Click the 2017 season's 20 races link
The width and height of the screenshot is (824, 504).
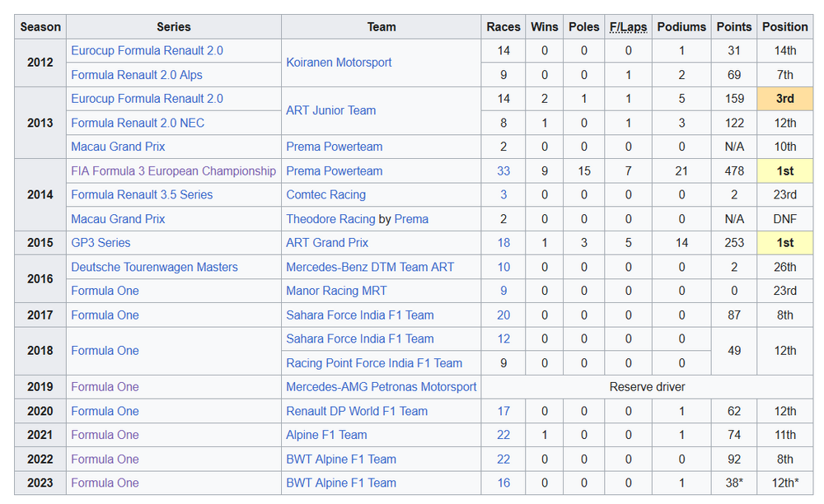[503, 315]
